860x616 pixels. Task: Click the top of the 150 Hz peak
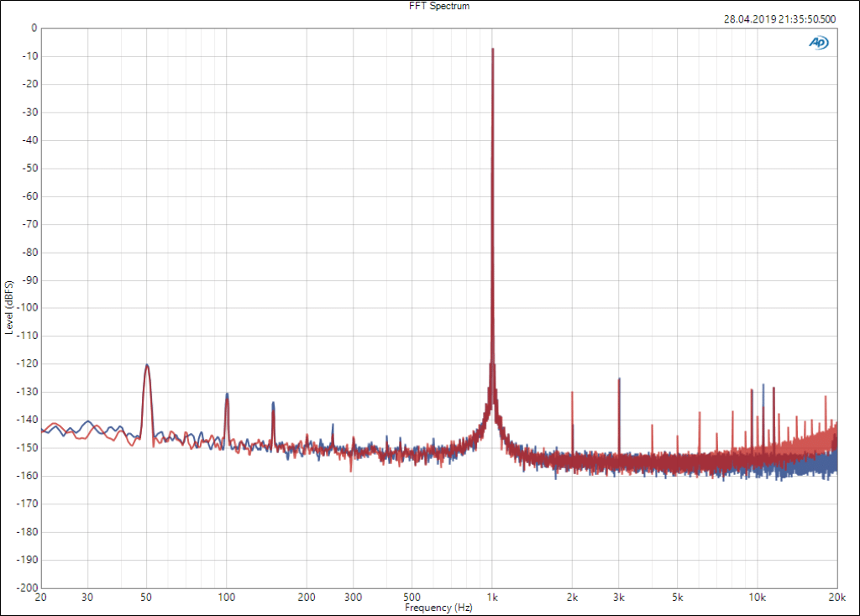coord(273,403)
